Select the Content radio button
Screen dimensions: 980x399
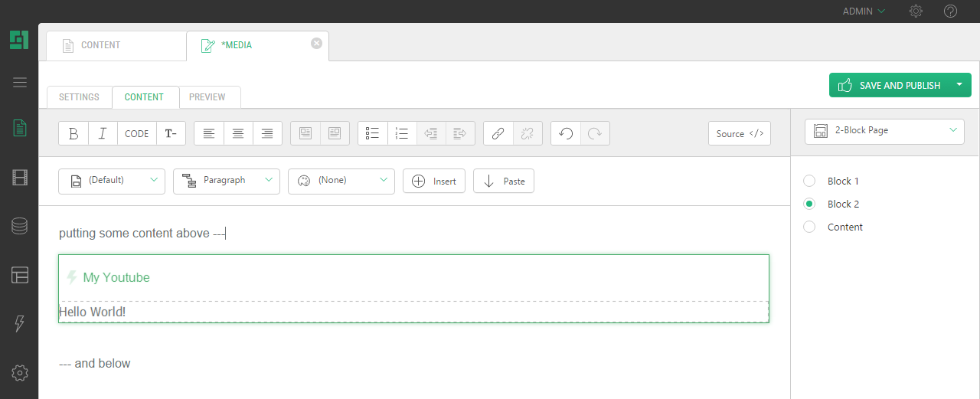pos(809,227)
